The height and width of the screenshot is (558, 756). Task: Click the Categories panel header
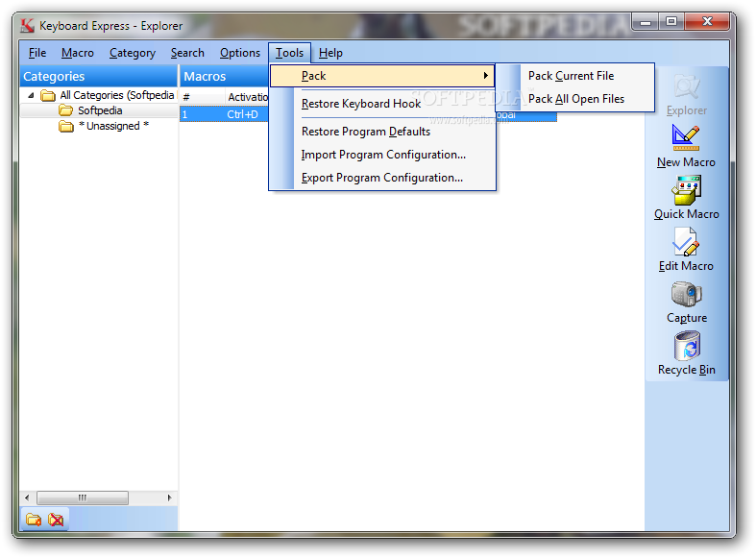tap(99, 76)
